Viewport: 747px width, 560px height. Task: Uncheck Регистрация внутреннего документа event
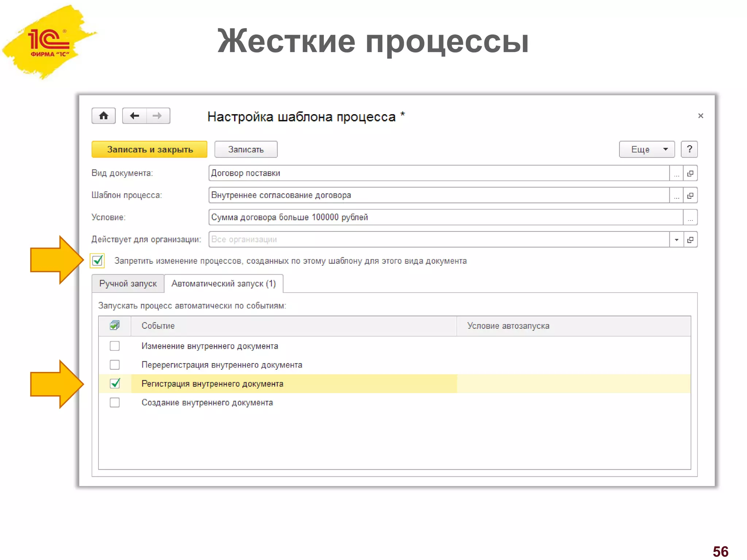[x=115, y=384]
